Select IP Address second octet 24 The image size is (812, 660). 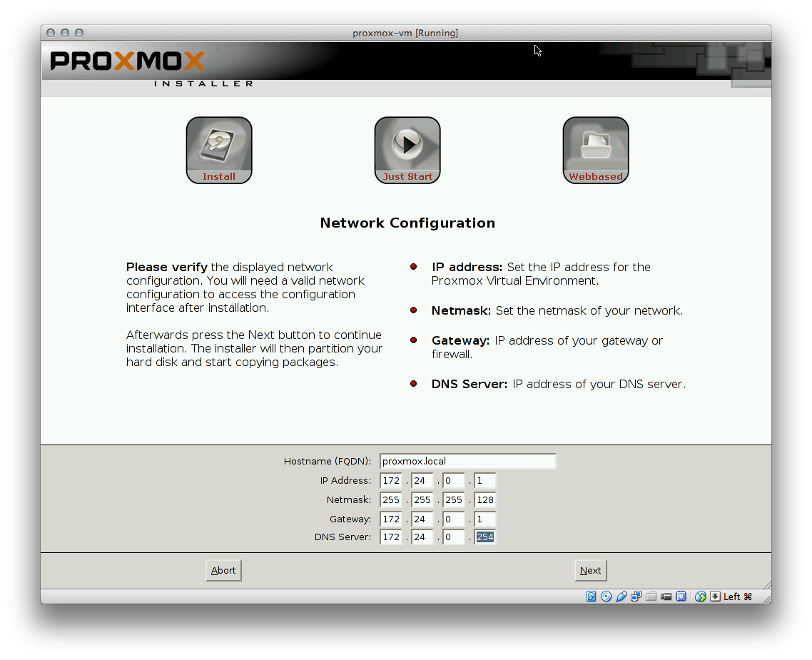[x=422, y=481]
